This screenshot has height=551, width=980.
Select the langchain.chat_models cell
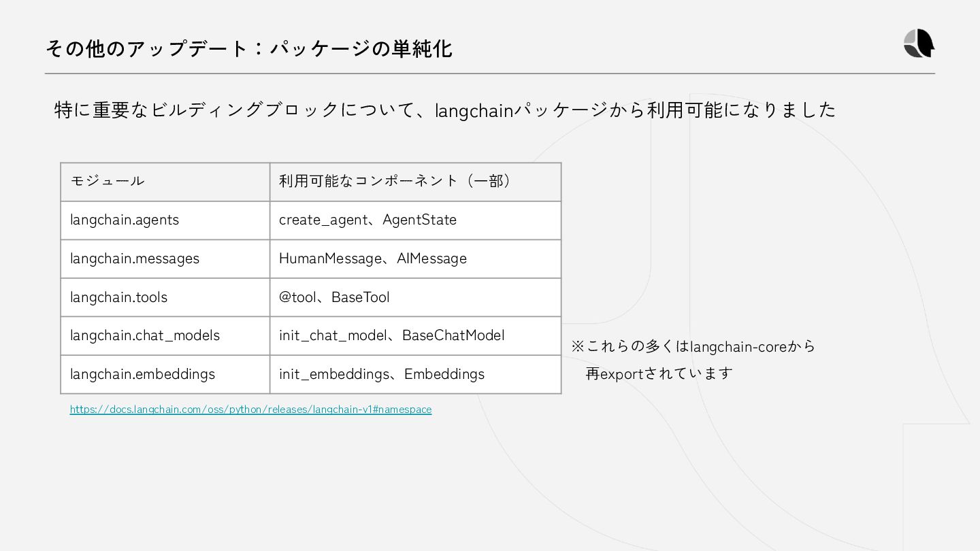165,335
